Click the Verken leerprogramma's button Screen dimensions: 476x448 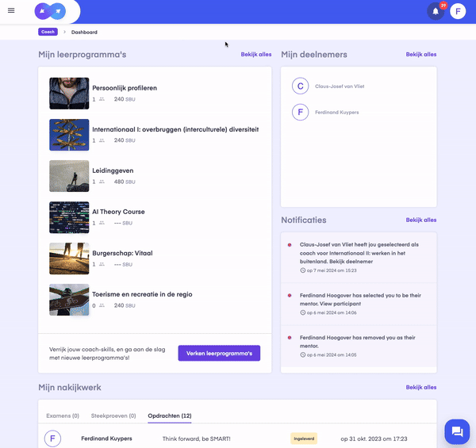tap(219, 353)
